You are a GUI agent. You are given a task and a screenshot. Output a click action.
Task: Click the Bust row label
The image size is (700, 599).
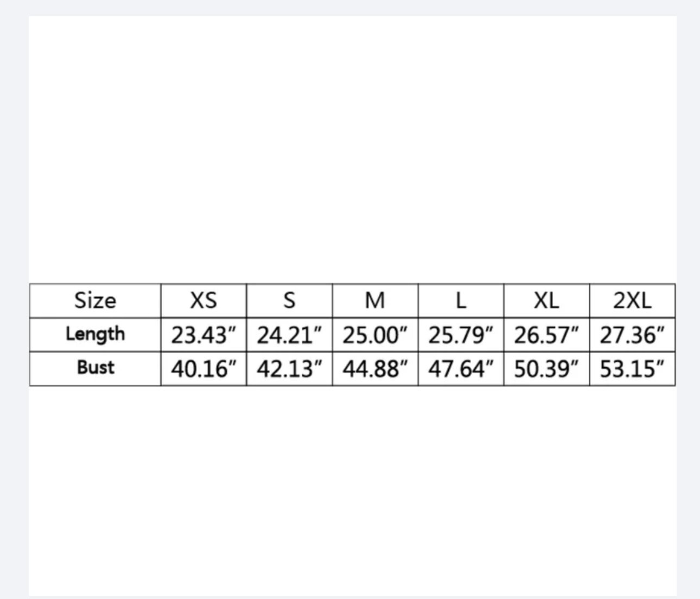point(95,368)
